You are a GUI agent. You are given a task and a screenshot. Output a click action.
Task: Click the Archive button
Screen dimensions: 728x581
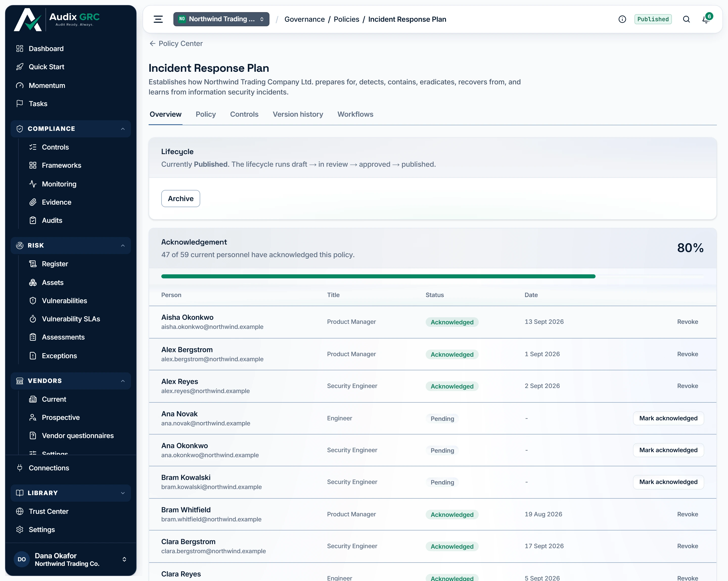[181, 199]
